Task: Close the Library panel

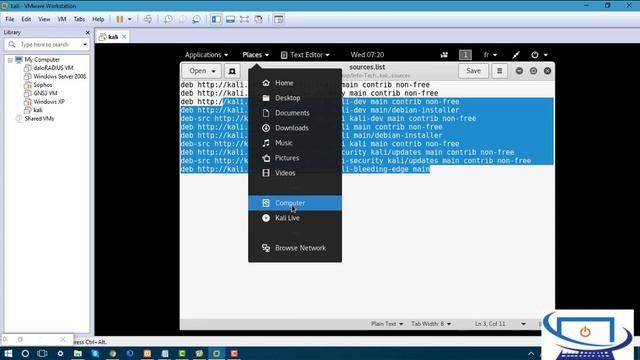Action: pos(87,32)
